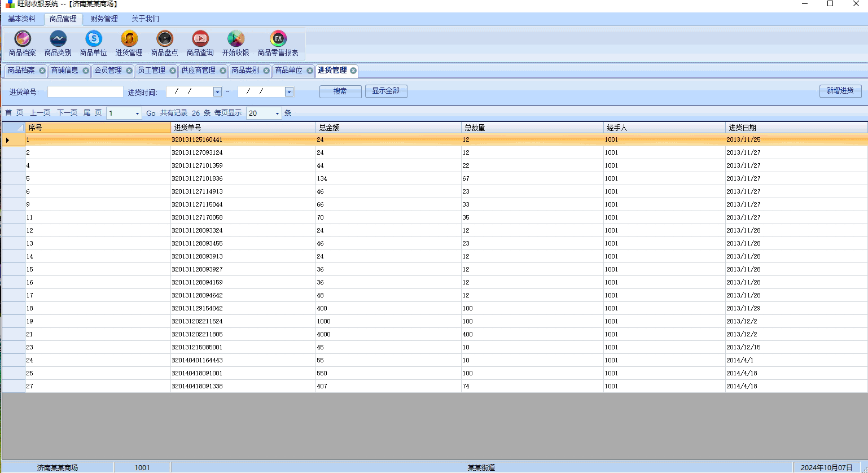868x473 pixels.
Task: Switch to the 商铺信息 tab
Action: 65,71
